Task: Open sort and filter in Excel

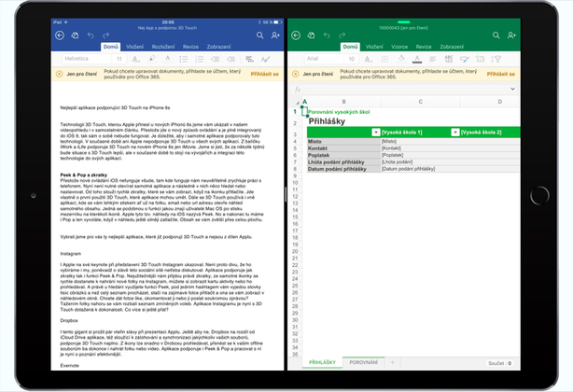Action: [x=496, y=59]
